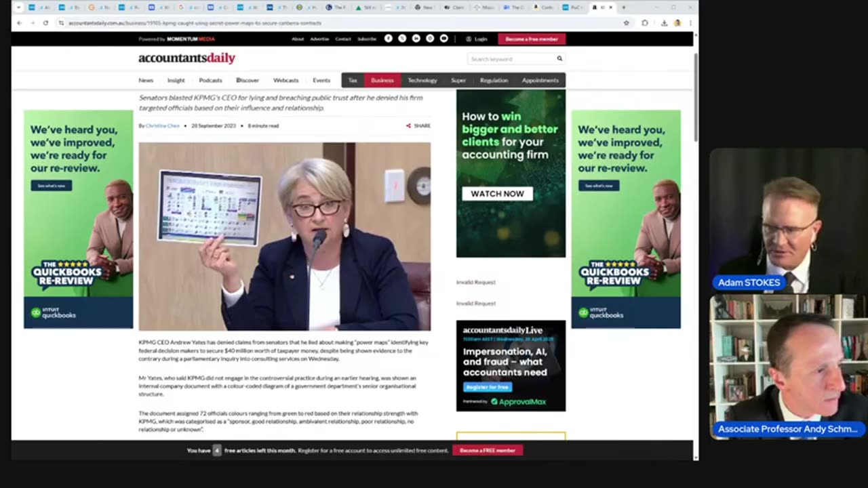Click the first "Invalid Request" text
The height and width of the screenshot is (488, 868).
point(476,282)
